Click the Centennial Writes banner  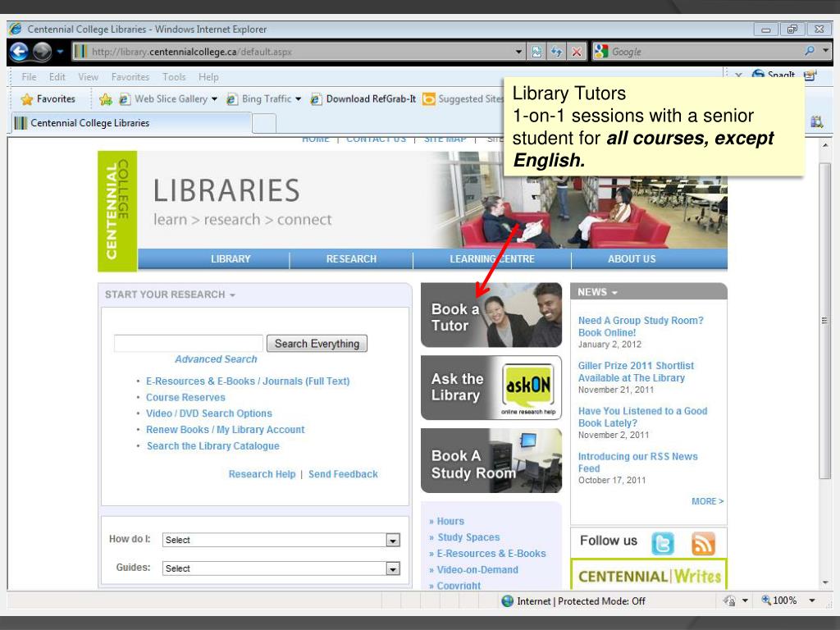coord(649,575)
